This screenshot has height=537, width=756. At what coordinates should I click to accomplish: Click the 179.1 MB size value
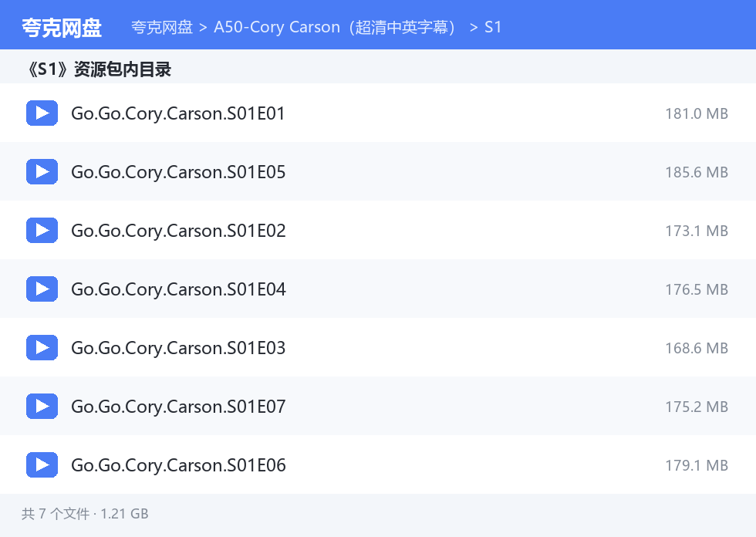[696, 466]
